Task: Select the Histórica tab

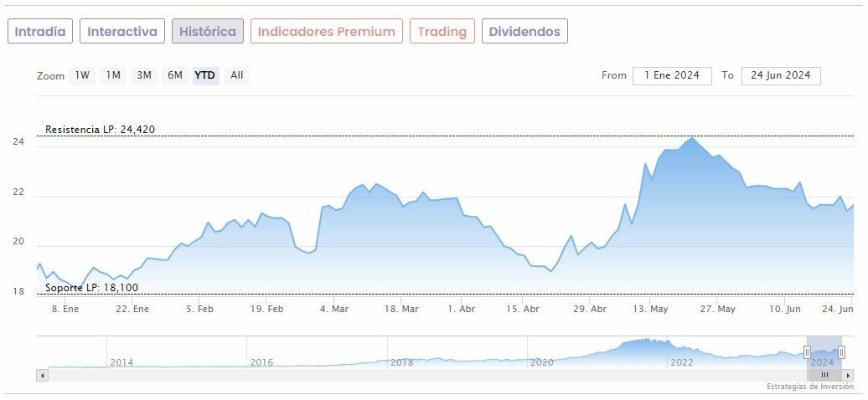Action: tap(208, 32)
